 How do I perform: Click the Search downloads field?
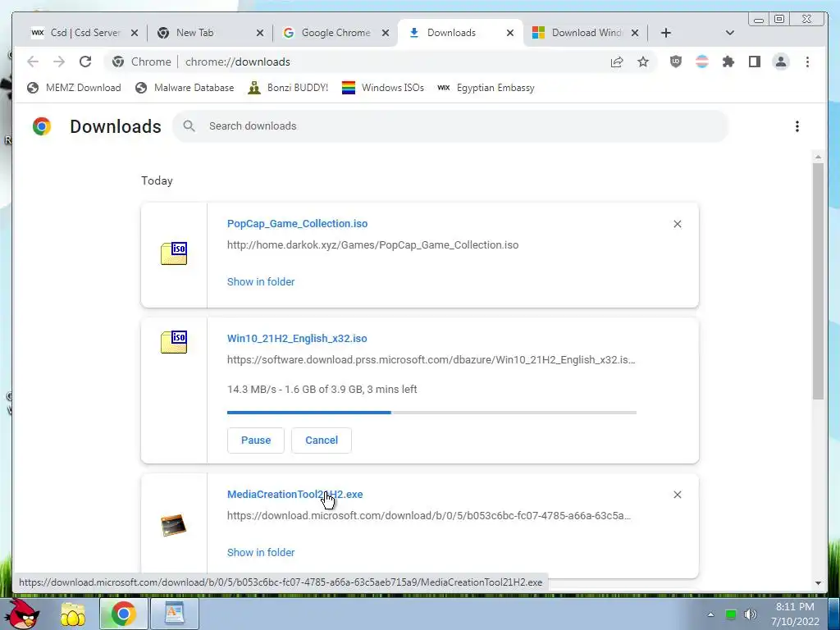pos(450,126)
